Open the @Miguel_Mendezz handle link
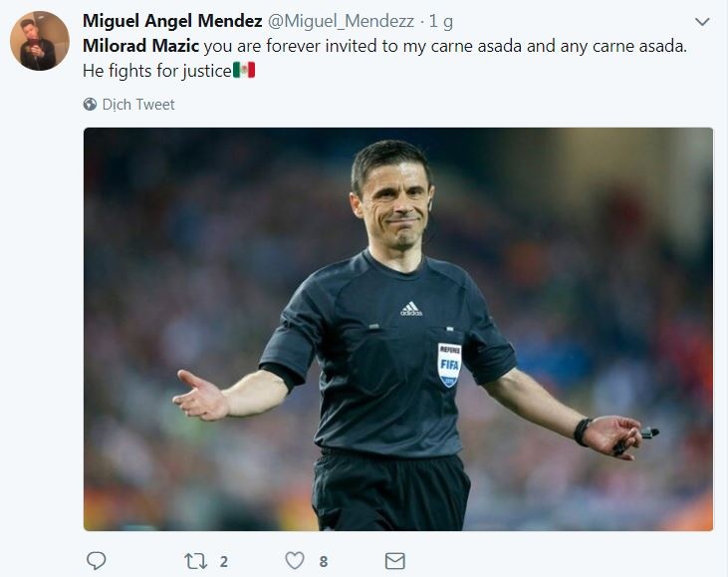 point(341,22)
